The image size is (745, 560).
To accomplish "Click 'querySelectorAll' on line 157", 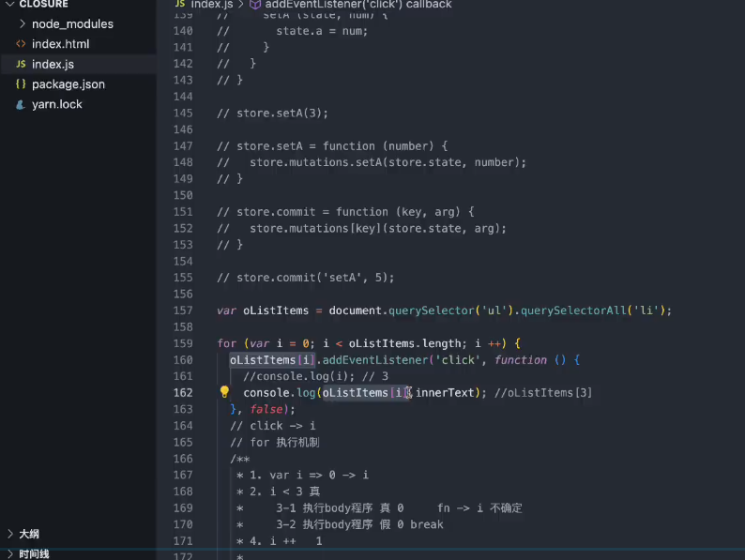I will pyautogui.click(x=573, y=310).
